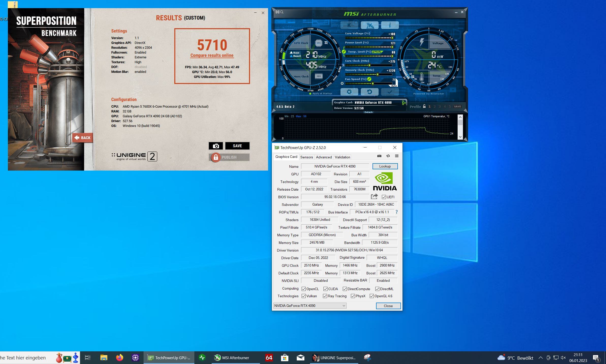606x364 pixels.
Task: Click the BIOS share/export arrow icon
Action: [x=374, y=197]
